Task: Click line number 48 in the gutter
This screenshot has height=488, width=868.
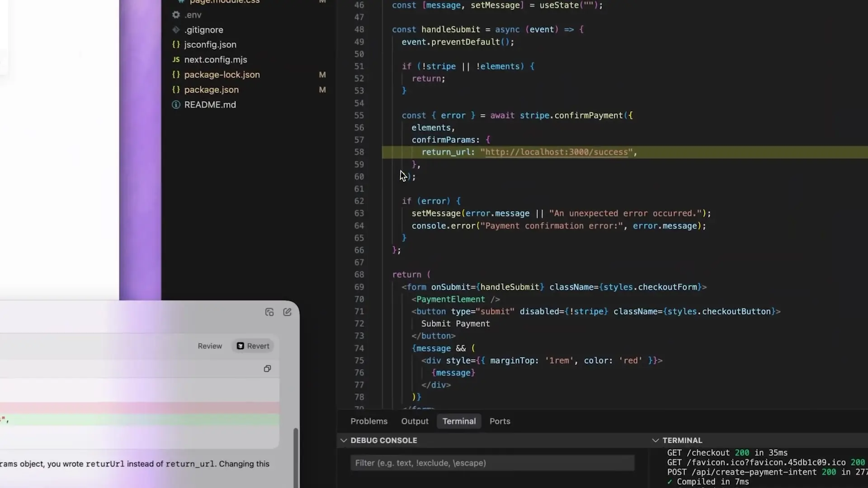Action: click(x=359, y=29)
